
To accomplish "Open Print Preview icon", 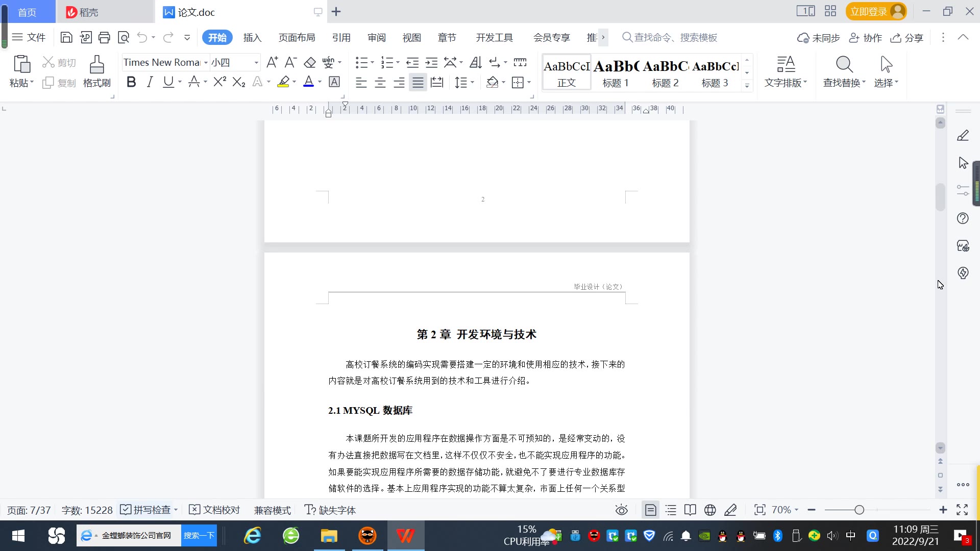I will (124, 37).
